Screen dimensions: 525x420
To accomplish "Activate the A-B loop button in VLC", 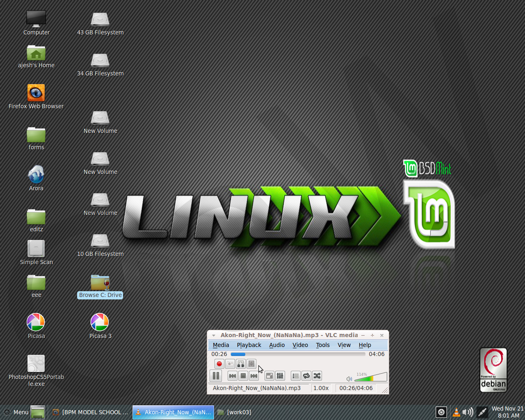I will point(241,364).
